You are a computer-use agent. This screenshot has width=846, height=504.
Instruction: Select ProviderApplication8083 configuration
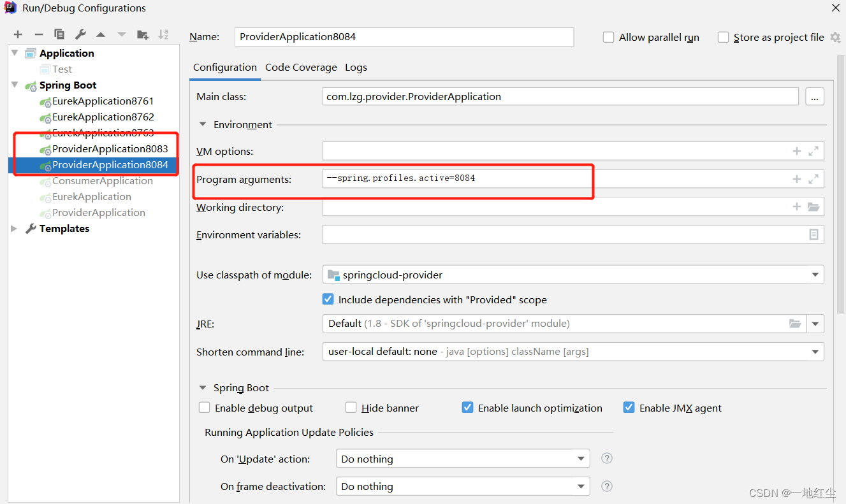(110, 148)
